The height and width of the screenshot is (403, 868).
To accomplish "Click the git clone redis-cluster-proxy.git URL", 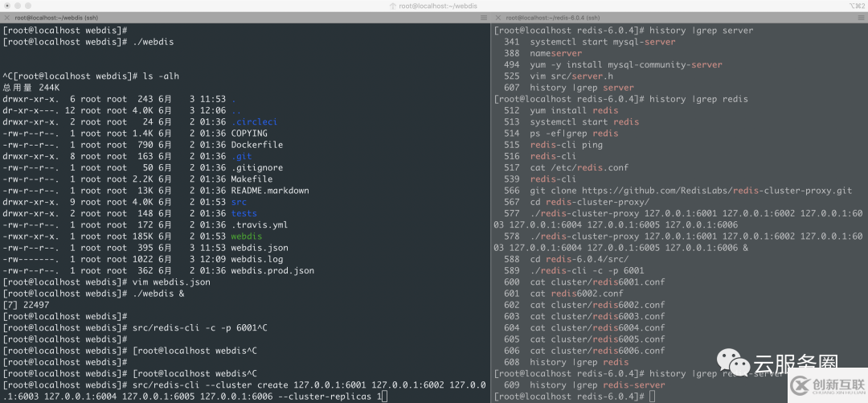I will [717, 191].
